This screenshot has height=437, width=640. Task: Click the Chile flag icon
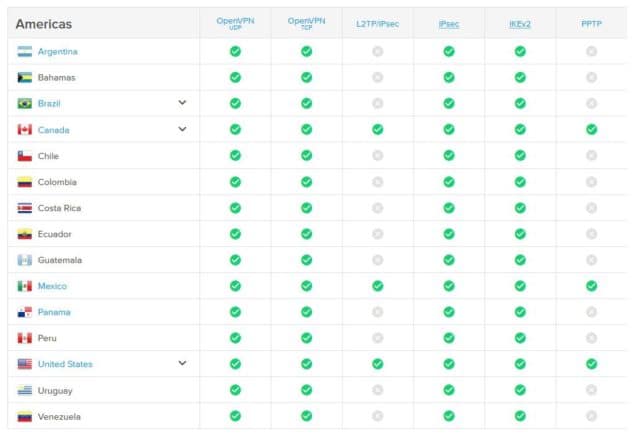click(x=24, y=156)
